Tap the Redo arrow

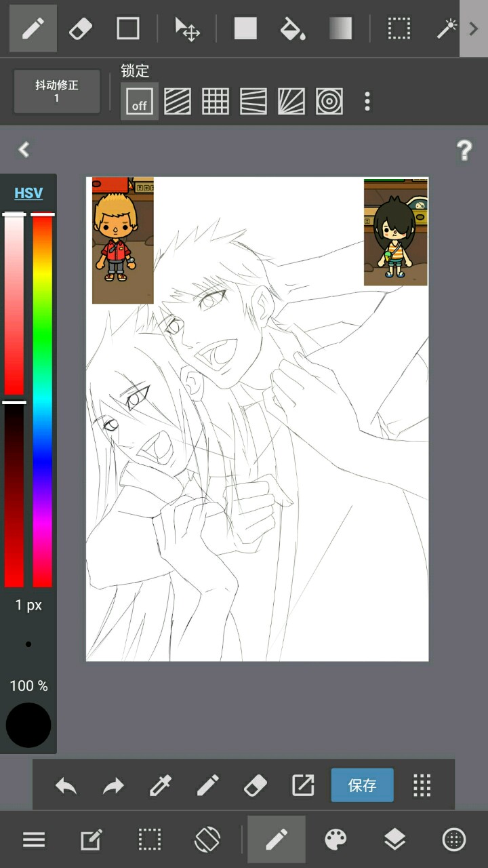(x=113, y=785)
